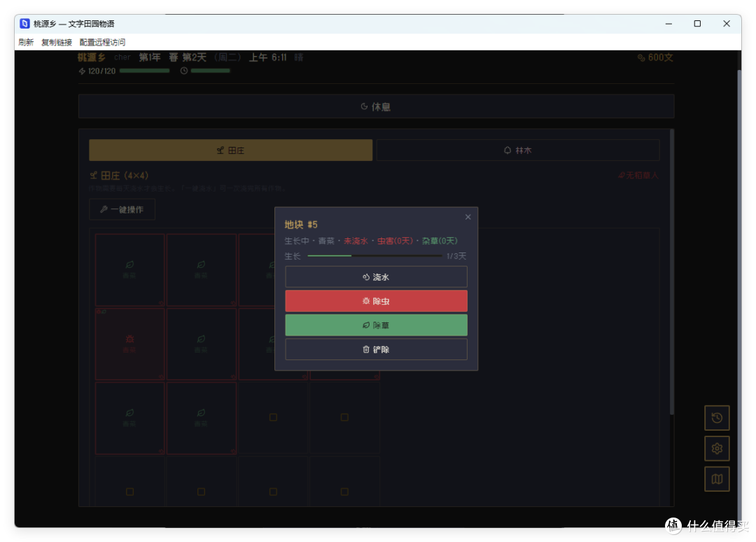Image resolution: width=756 pixels, height=542 pixels.
Task: Click the 未浇水 status label
Action: click(356, 241)
